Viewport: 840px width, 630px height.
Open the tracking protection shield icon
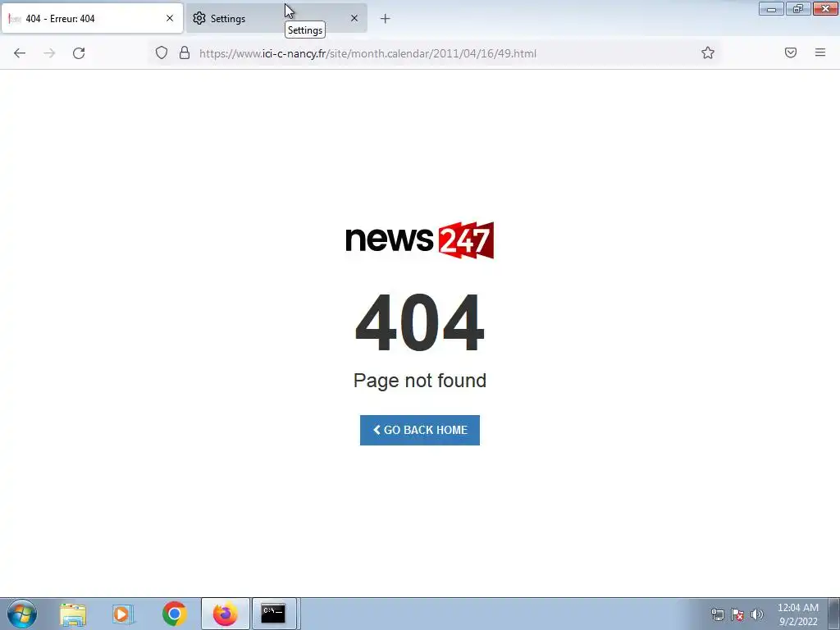[162, 52]
